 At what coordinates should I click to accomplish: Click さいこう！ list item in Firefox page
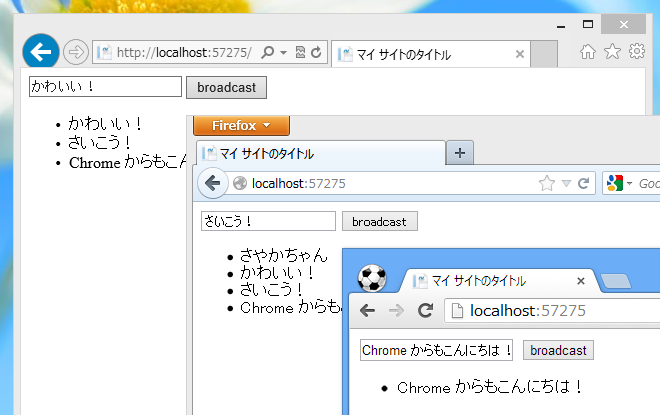click(271, 290)
